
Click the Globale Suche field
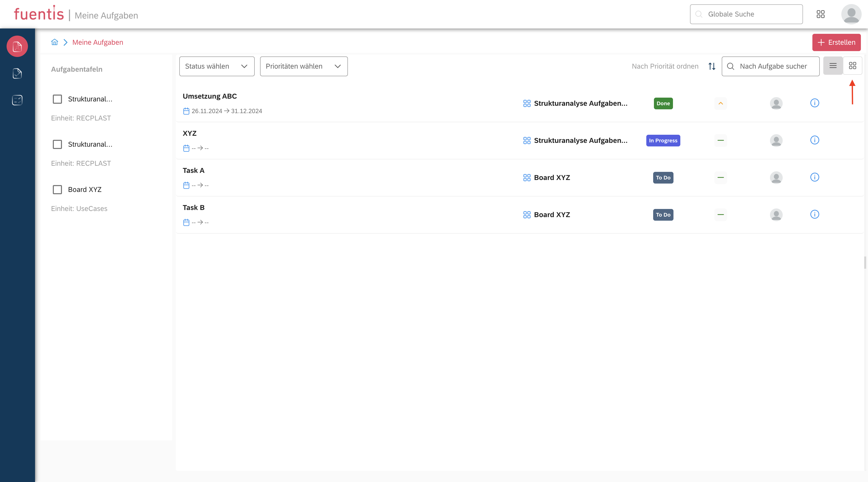point(746,14)
